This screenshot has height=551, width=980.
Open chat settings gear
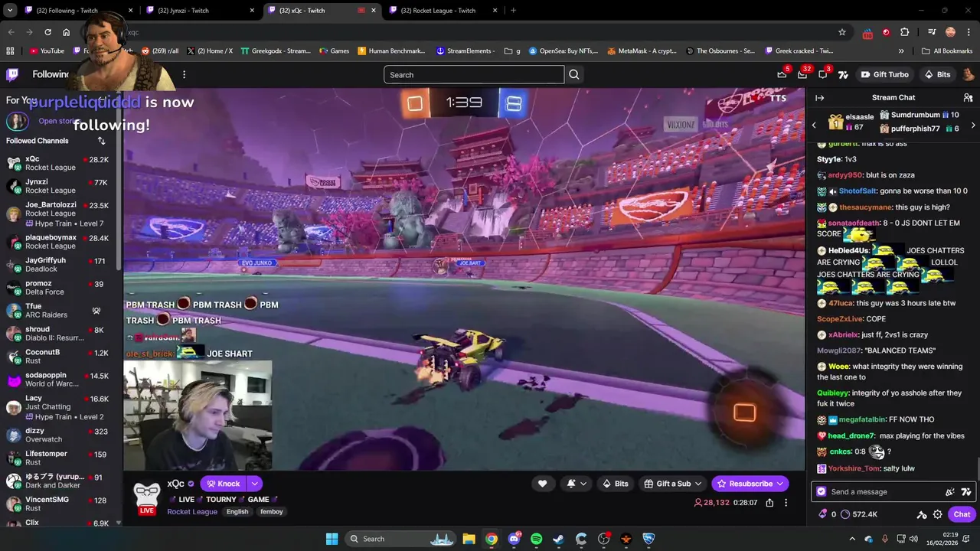[937, 514]
